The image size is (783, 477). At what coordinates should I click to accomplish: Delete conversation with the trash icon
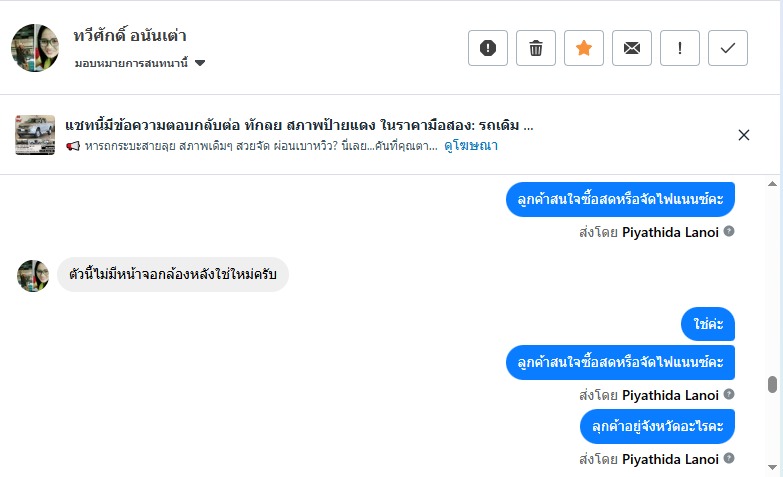pos(536,48)
